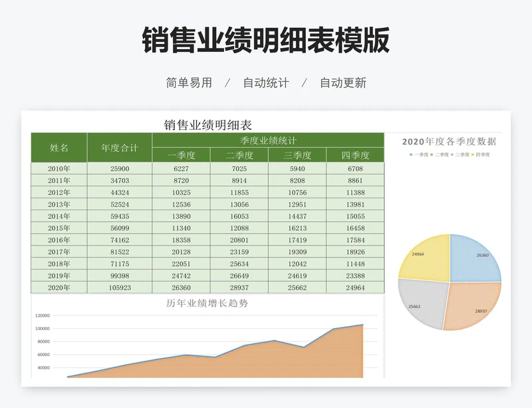Click the 季度业绩统计 merged header
Image resolution: width=532 pixels, height=408 pixels.
268,140
